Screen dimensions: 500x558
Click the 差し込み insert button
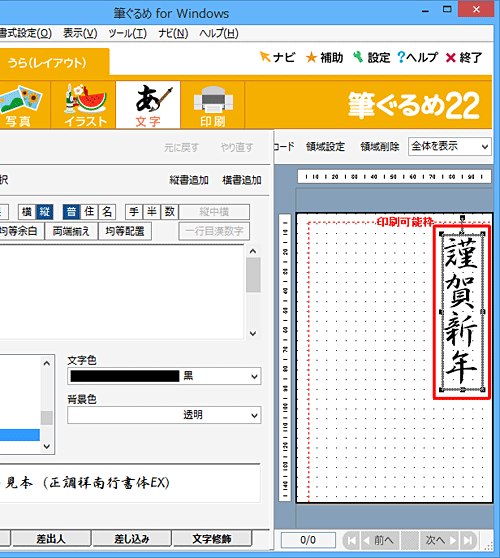click(132, 539)
